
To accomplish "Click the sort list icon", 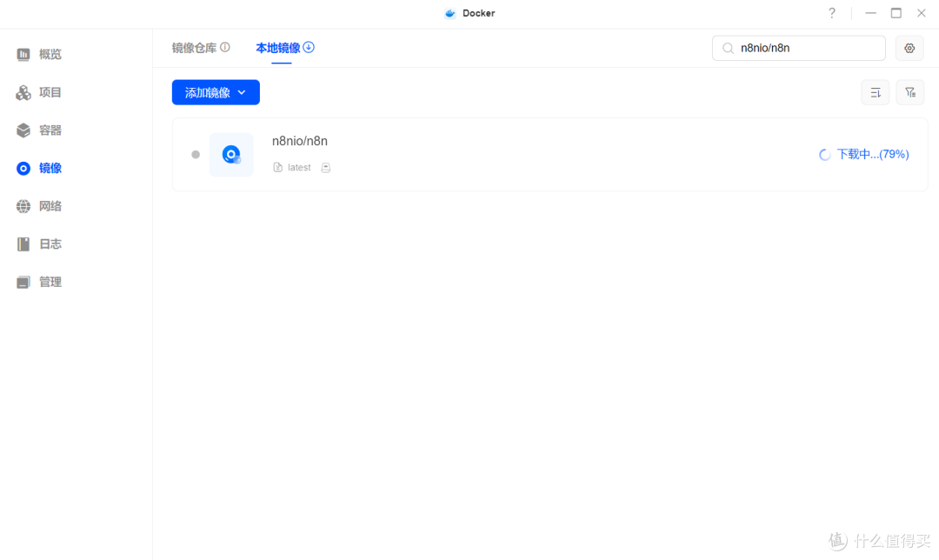I will (876, 92).
